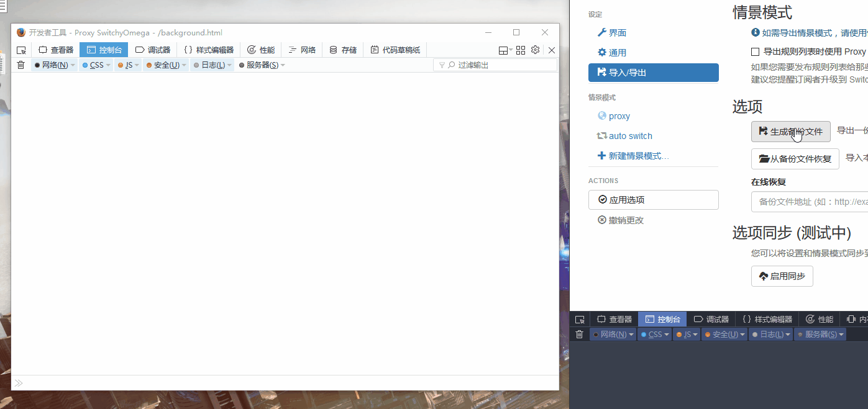Viewport: 868px width, 409px height.
Task: Toggle JS filter in floating console
Action: 126,65
